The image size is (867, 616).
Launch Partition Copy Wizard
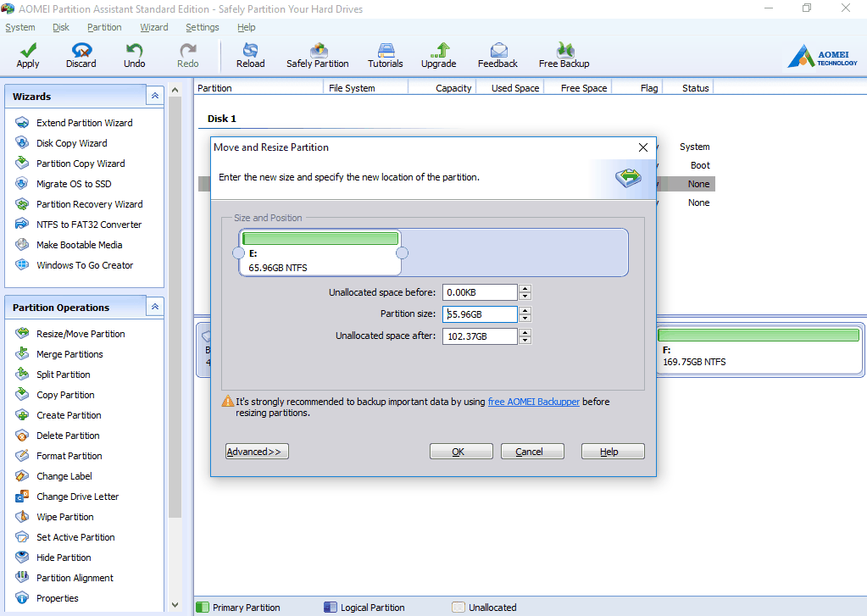[81, 164]
